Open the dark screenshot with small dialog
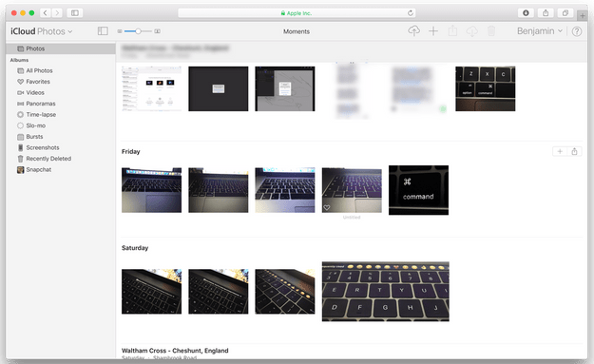The height and width of the screenshot is (364, 594). 219,88
